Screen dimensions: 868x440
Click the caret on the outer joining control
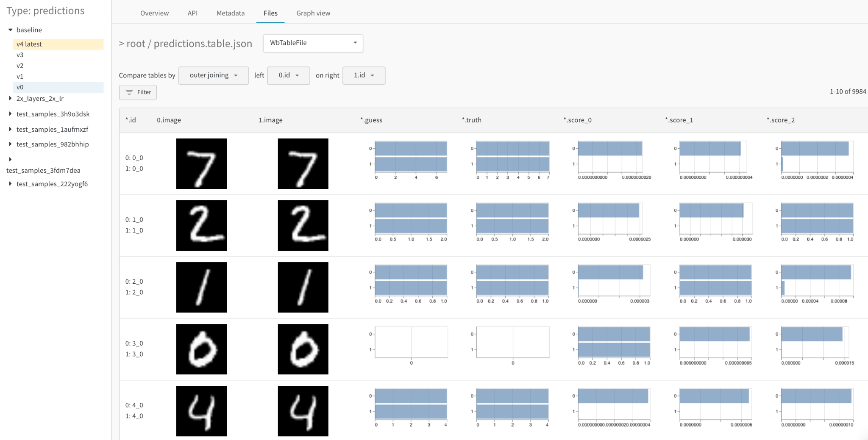[236, 75]
